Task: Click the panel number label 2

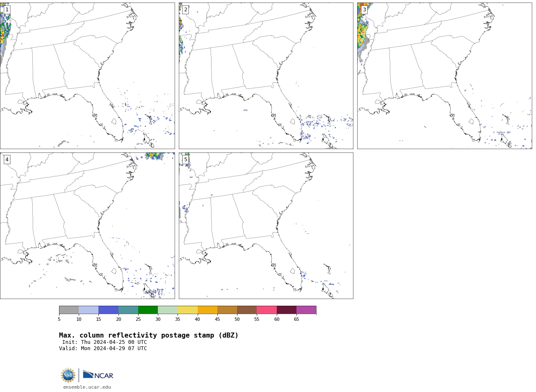Action: [x=186, y=10]
